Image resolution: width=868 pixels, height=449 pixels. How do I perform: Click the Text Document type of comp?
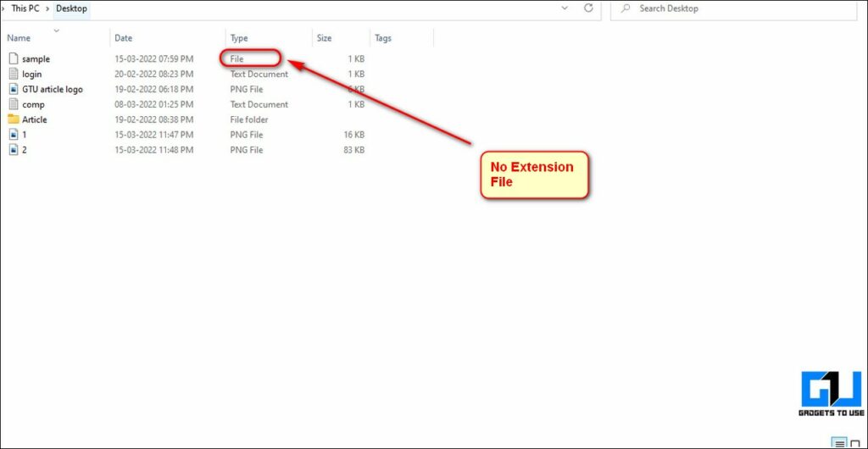tap(259, 104)
